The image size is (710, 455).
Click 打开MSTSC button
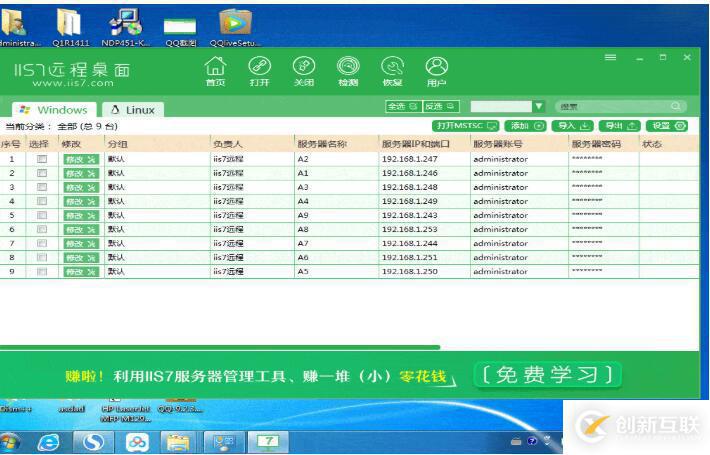tap(465, 126)
